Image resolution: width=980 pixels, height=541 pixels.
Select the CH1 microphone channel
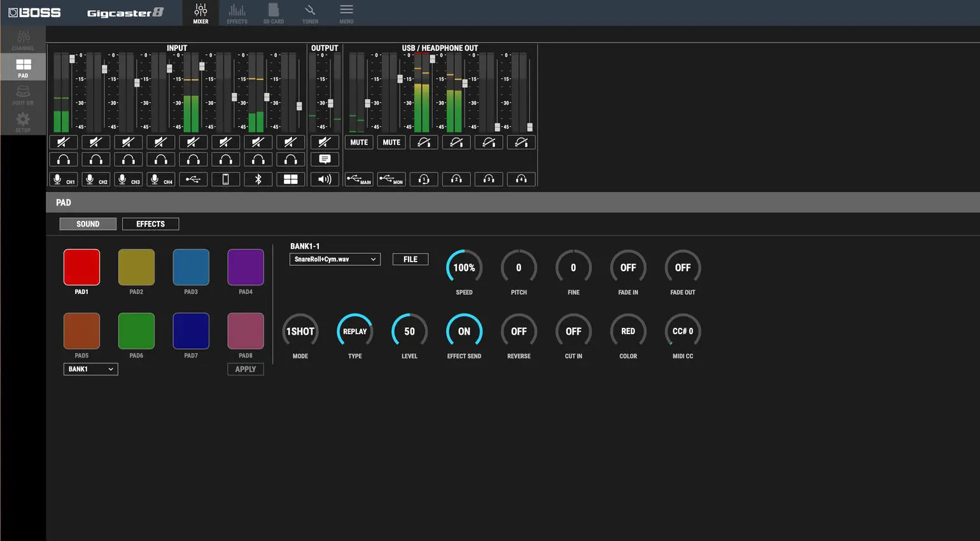coord(64,179)
